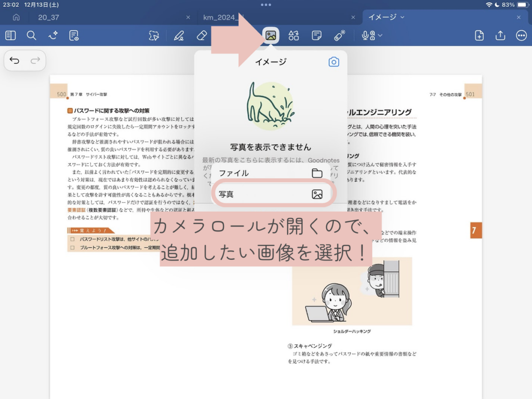
Task: Check the first 覚えよう checkbox
Action: pos(72,240)
